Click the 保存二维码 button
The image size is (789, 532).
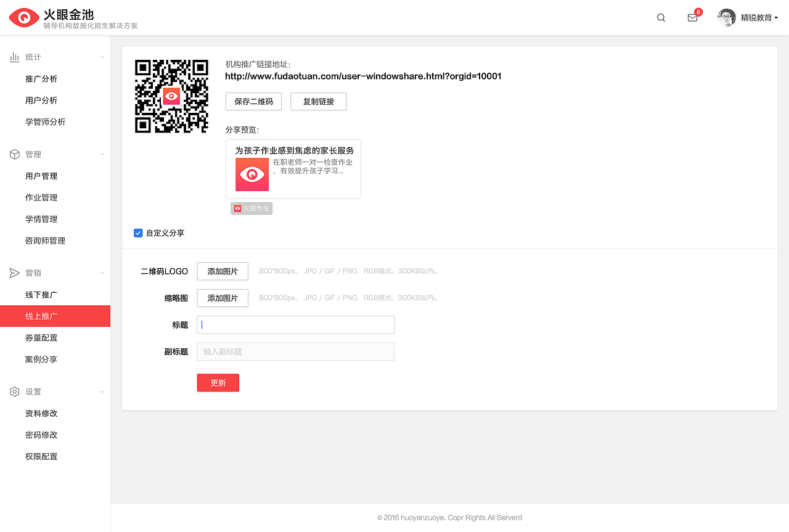coord(253,102)
